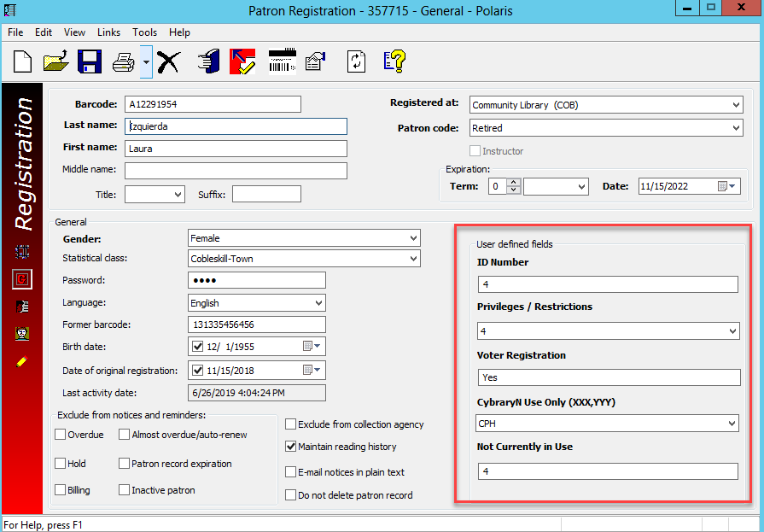764x532 pixels.
Task: Click the Voter Registration input field
Action: pyautogui.click(x=607, y=377)
